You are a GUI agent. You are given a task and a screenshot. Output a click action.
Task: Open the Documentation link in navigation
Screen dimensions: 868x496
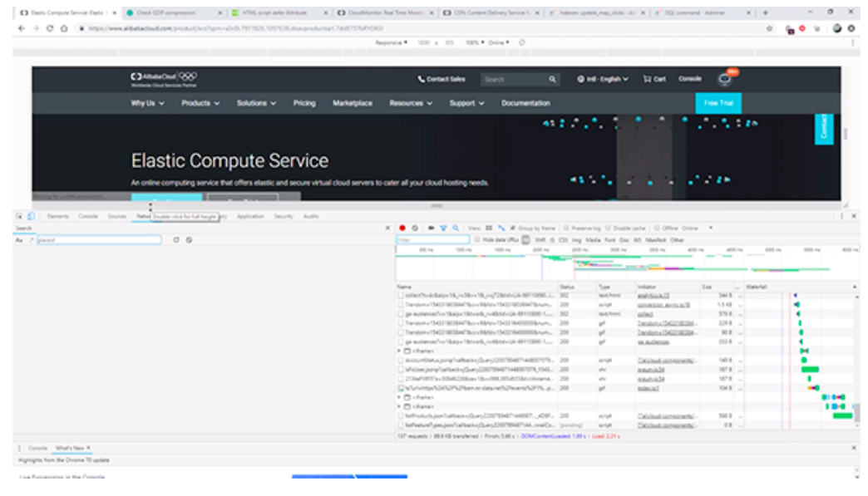click(x=525, y=104)
